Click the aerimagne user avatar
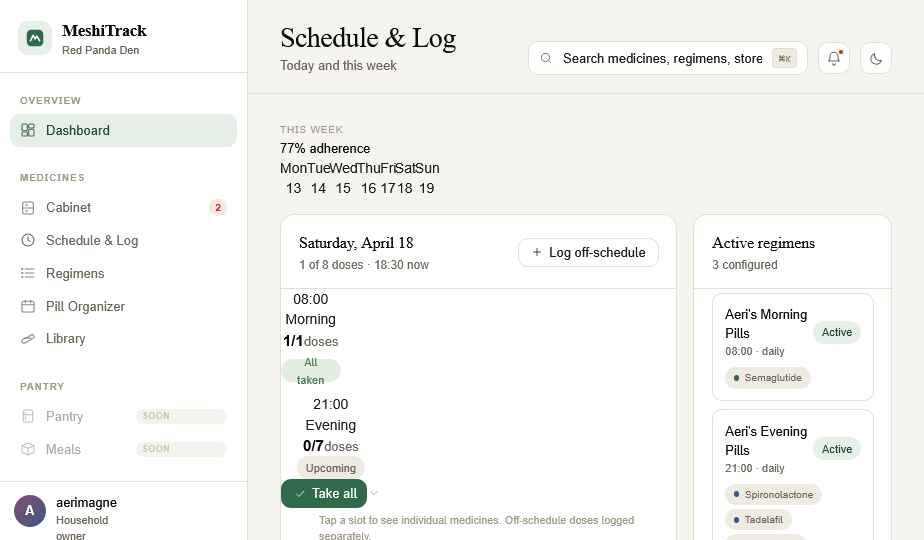The height and width of the screenshot is (540, 924). pos(29,511)
